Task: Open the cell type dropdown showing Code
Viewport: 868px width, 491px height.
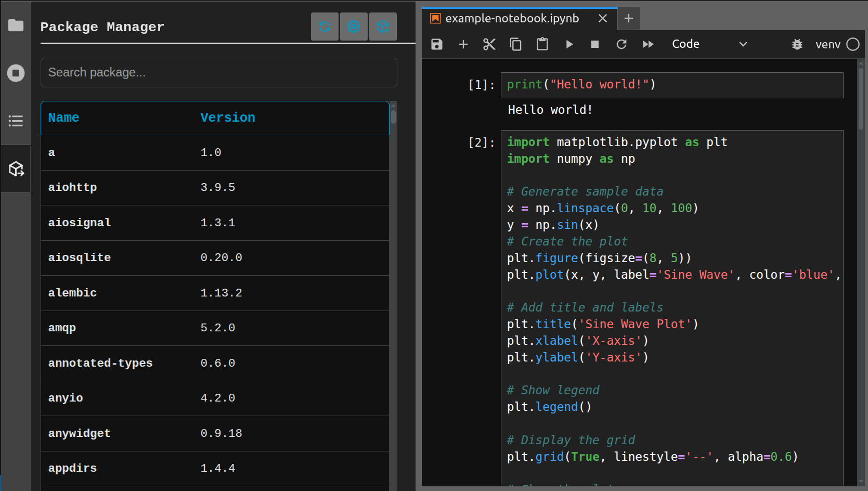Action: 710,44
